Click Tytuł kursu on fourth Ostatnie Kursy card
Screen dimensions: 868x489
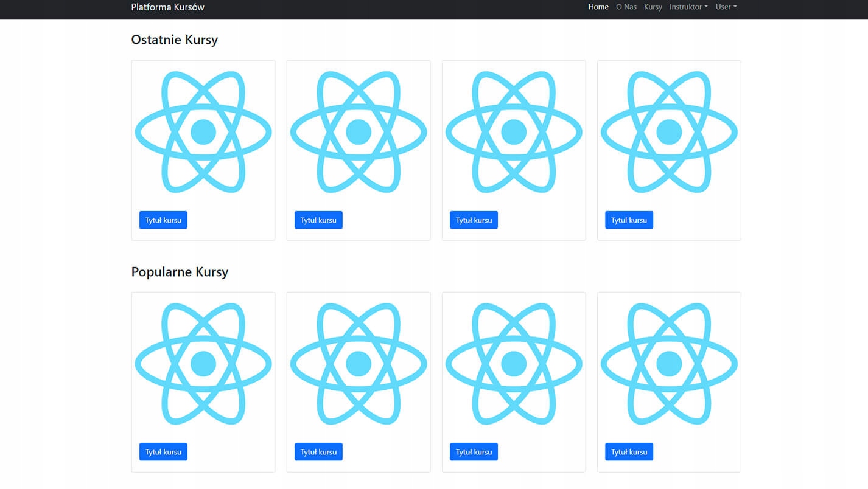(x=629, y=220)
